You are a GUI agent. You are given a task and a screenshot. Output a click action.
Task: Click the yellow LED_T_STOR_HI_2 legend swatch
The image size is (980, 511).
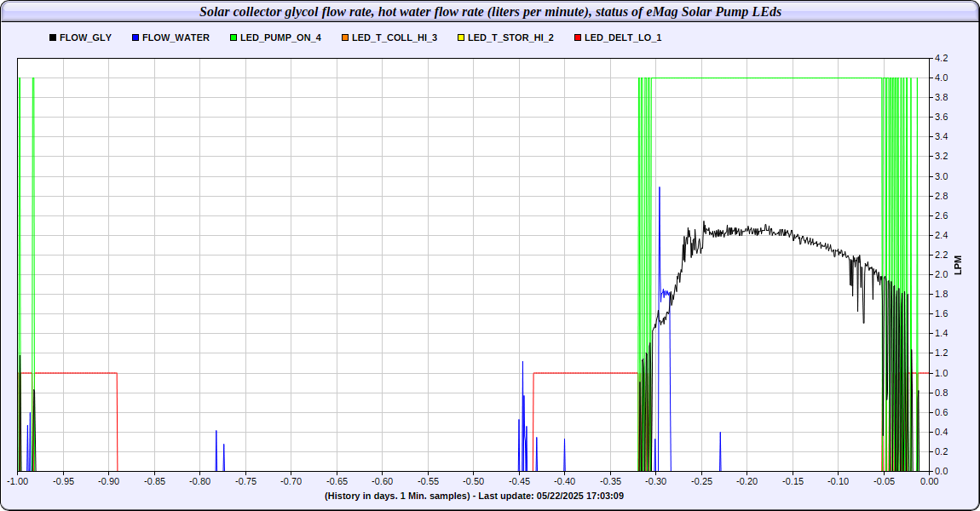pos(461,38)
